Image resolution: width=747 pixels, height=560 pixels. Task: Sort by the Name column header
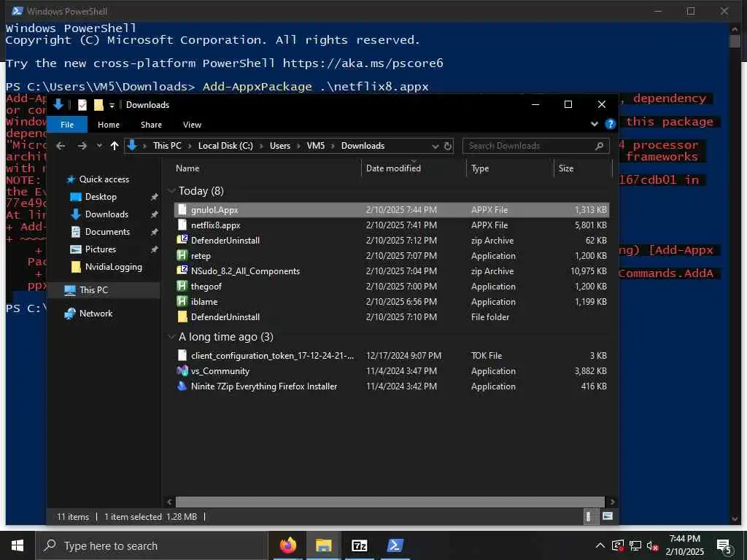(187, 168)
